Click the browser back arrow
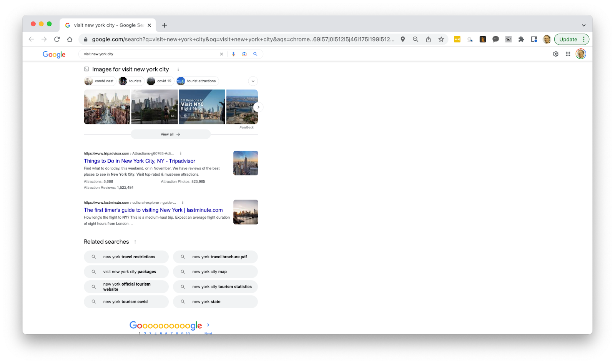The height and width of the screenshot is (364, 615). click(x=31, y=39)
